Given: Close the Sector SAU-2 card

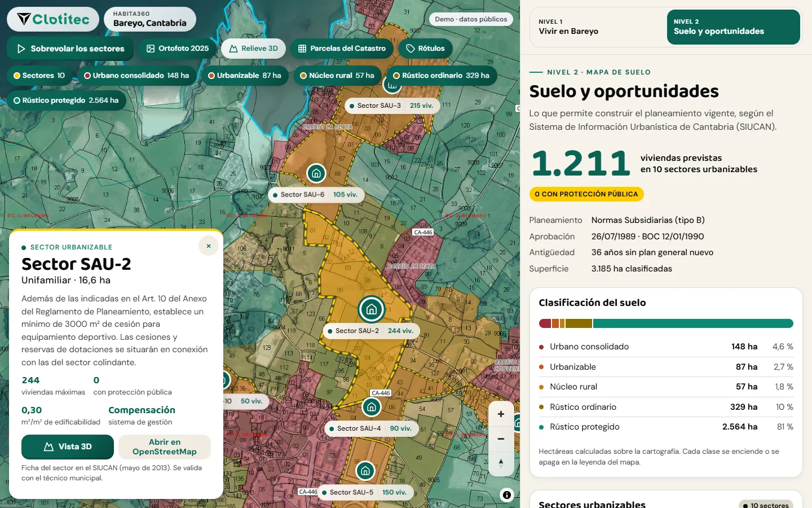Looking at the screenshot, I should [209, 246].
